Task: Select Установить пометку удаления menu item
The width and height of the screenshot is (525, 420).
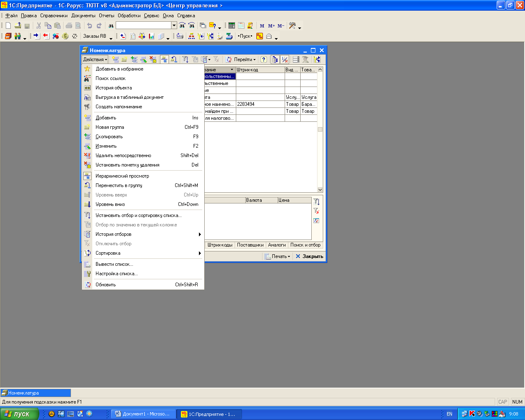Action: pos(143,165)
